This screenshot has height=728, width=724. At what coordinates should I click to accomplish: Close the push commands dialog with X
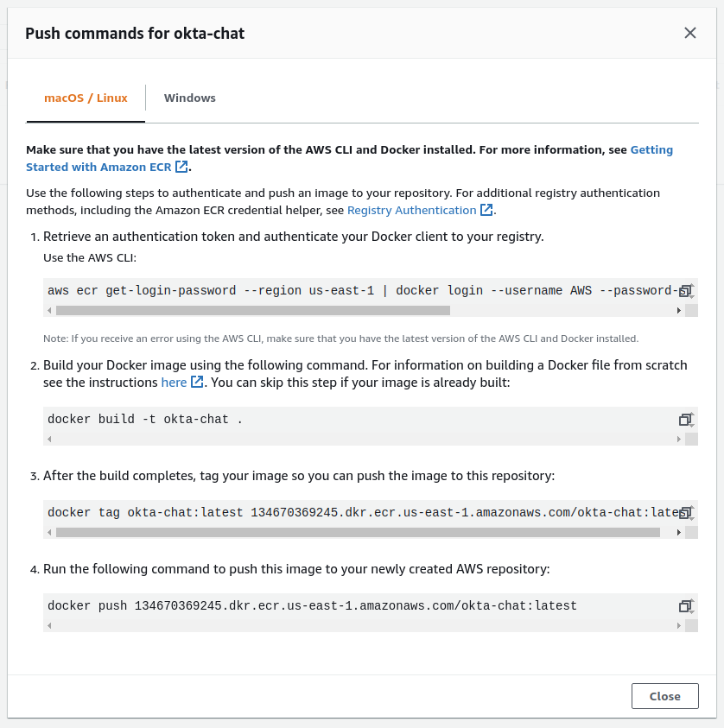690,33
